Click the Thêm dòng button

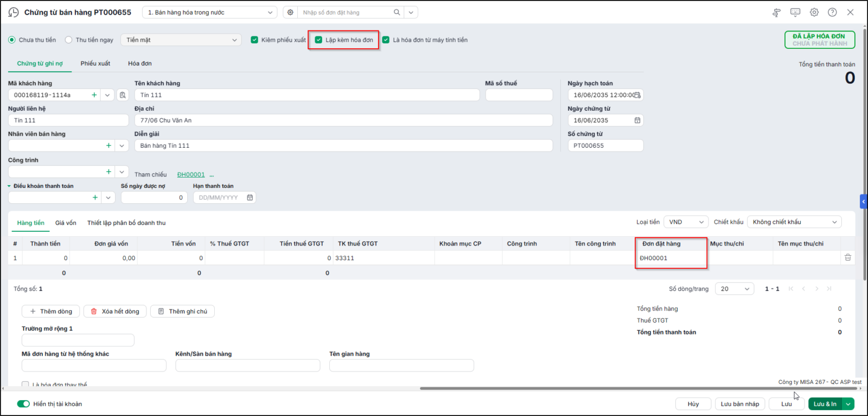pyautogui.click(x=51, y=311)
